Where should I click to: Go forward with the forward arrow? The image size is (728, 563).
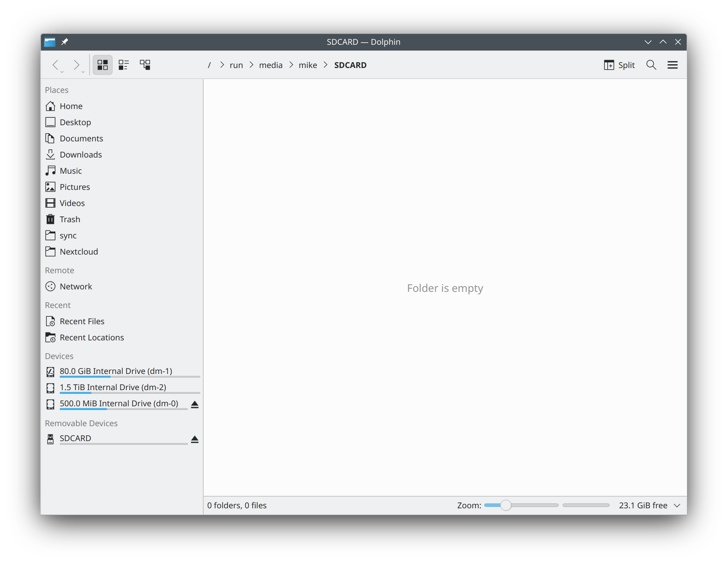point(76,65)
